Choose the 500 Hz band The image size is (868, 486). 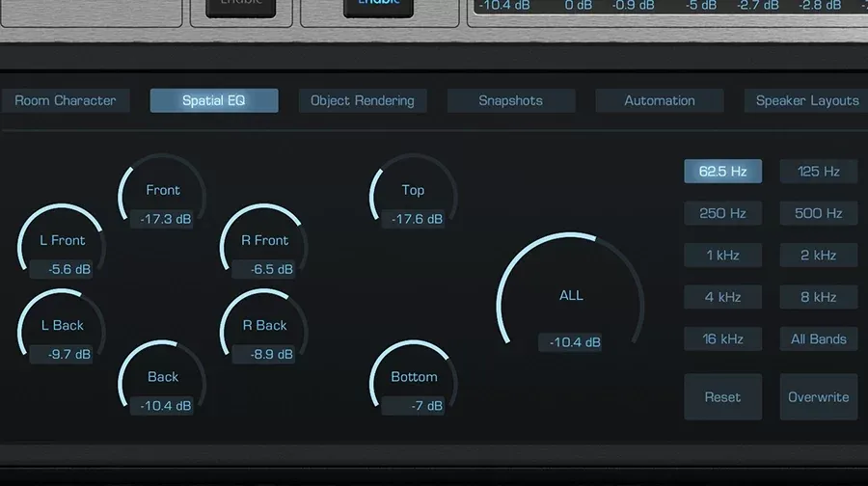pos(819,214)
